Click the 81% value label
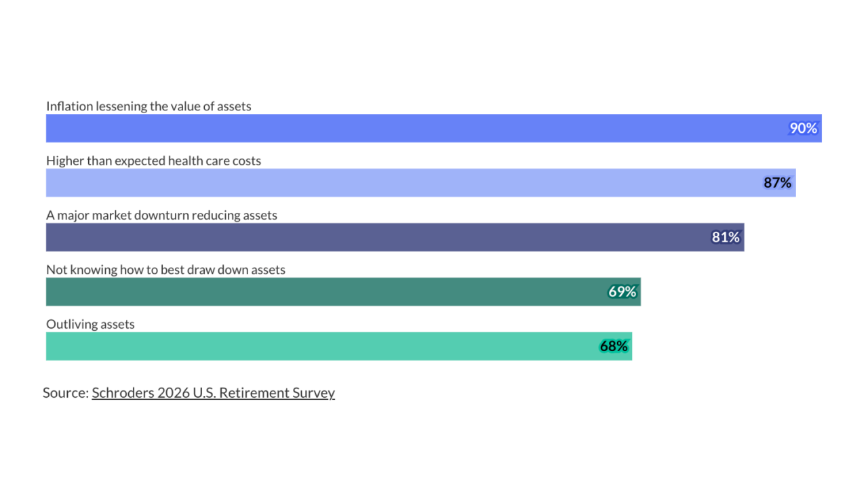 tap(726, 237)
